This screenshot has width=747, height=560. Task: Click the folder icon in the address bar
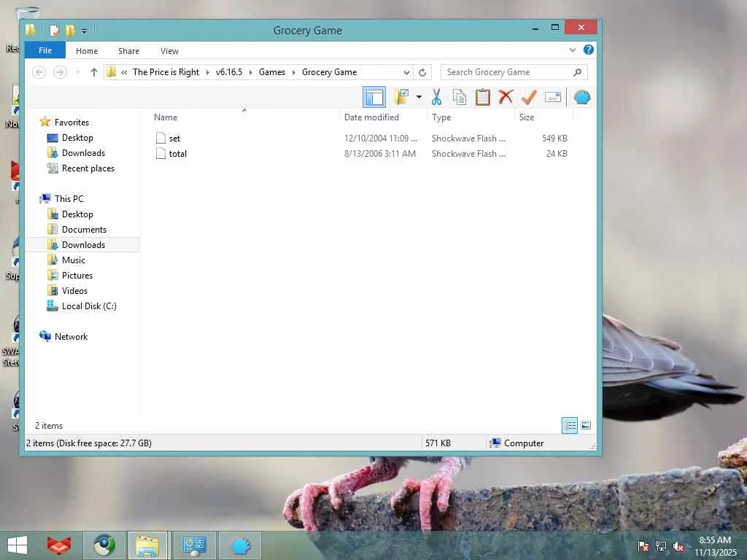tap(112, 72)
